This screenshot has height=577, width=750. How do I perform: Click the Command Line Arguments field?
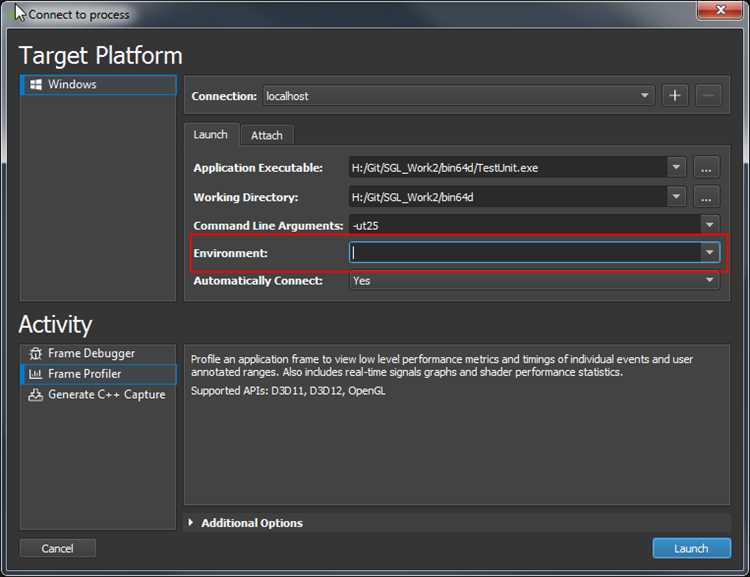(x=525, y=225)
